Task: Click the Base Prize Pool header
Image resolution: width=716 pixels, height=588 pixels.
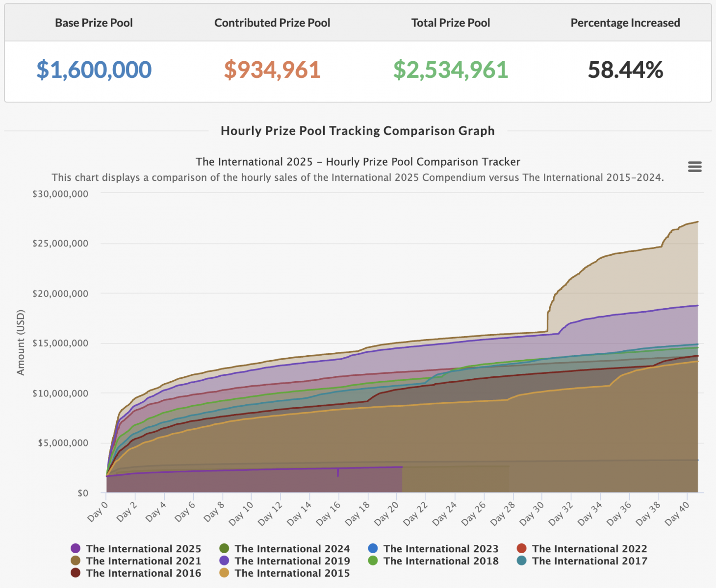Action: pos(94,23)
